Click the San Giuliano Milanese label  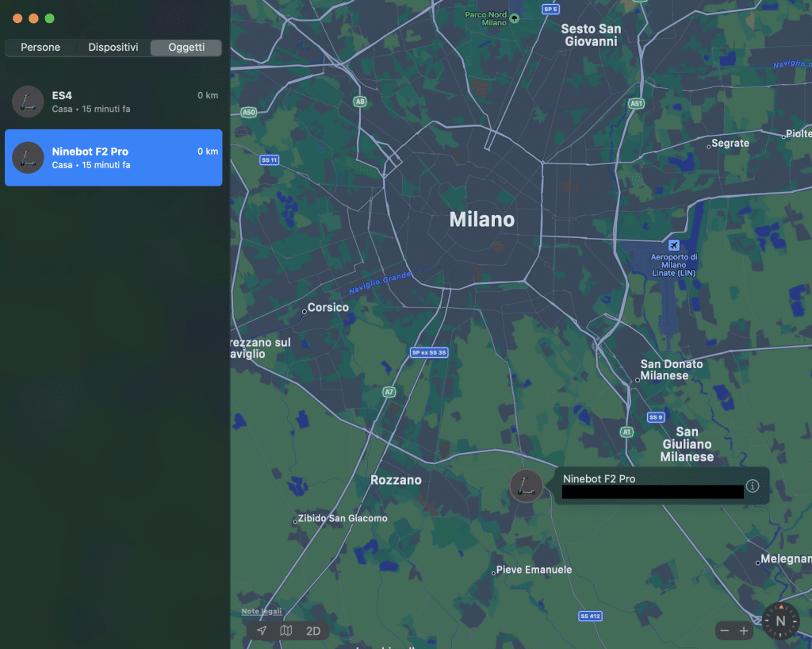[688, 444]
